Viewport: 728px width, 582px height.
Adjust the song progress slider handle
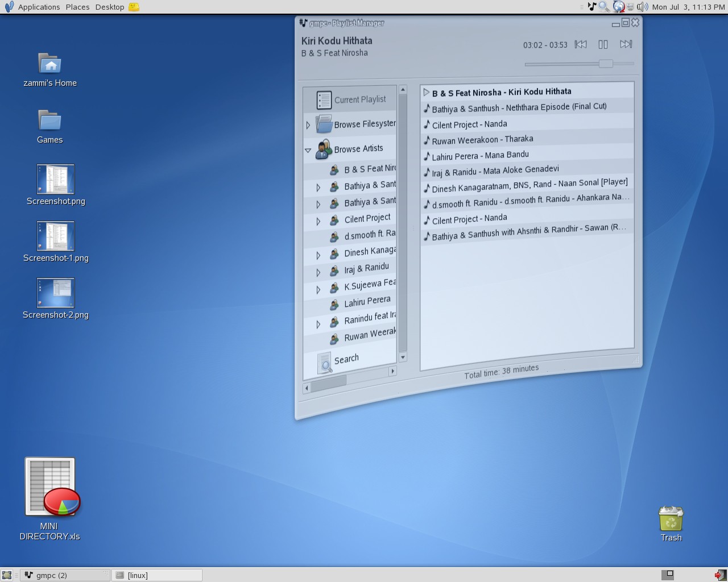pyautogui.click(x=606, y=64)
